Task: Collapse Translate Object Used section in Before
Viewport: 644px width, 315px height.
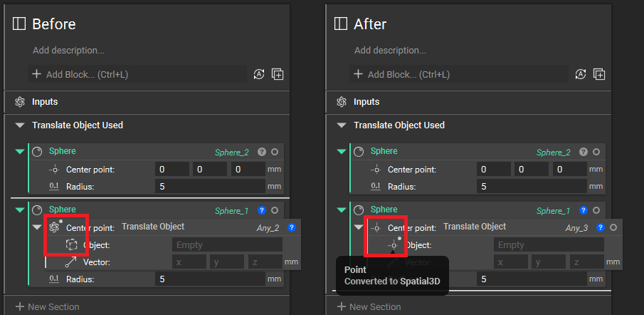Action: pos(20,125)
